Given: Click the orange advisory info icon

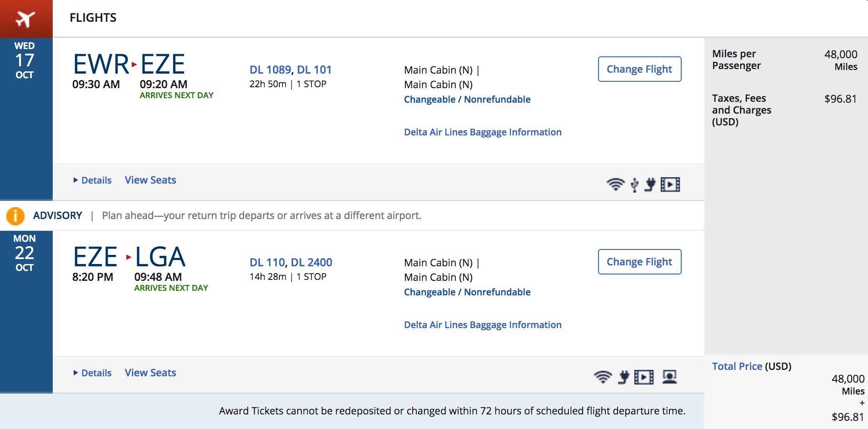Looking at the screenshot, I should point(15,216).
